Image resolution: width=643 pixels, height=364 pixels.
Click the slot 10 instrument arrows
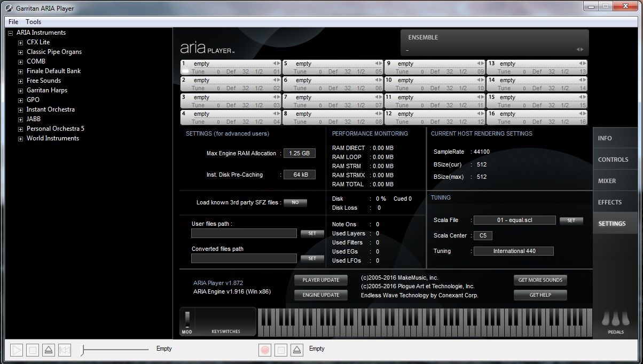pos(480,80)
